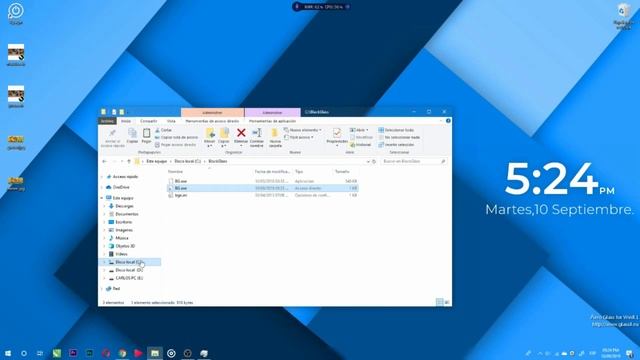The width and height of the screenshot is (640, 360).
Task: Open Herramientas de acceso directo tab
Action: [x=212, y=121]
